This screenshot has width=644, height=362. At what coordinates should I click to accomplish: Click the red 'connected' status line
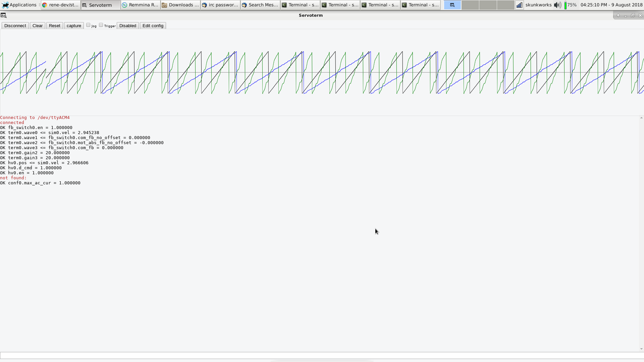pos(12,123)
